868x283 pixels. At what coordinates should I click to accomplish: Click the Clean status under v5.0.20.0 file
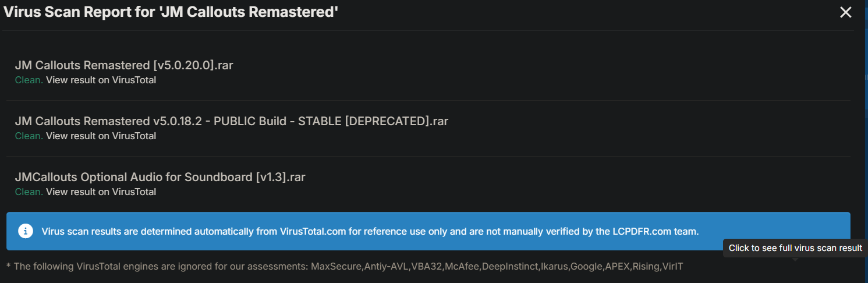29,80
